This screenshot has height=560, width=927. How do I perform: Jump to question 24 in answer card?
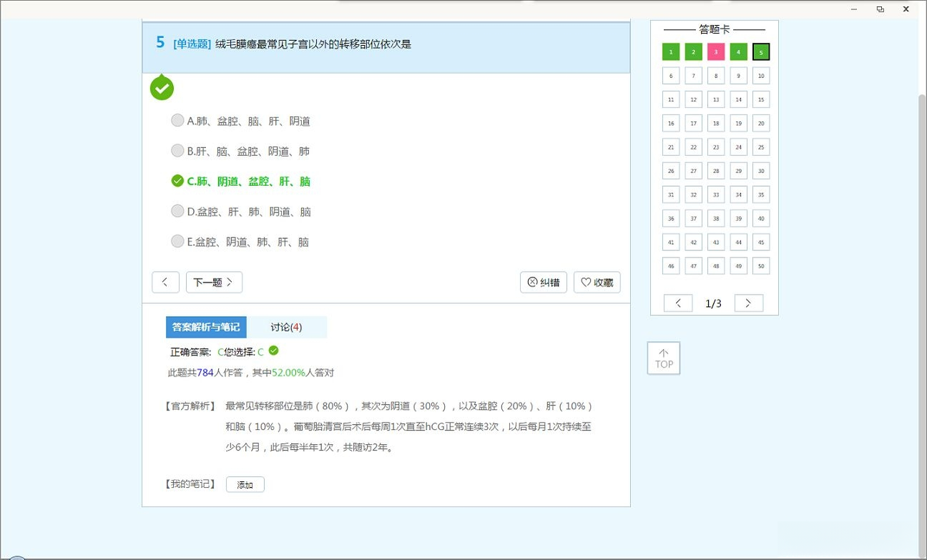[x=739, y=147]
